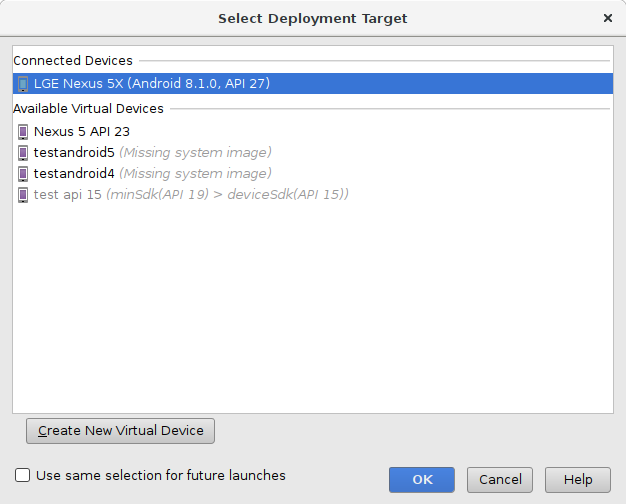Click the testandroid4 virtual device icon

coord(23,173)
